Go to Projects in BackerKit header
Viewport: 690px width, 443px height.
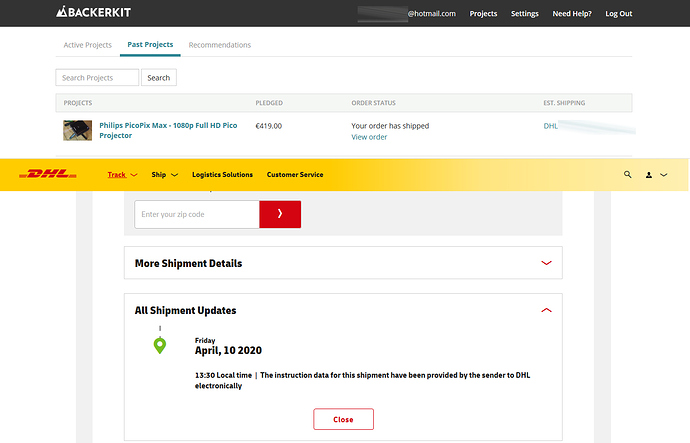[483, 14]
